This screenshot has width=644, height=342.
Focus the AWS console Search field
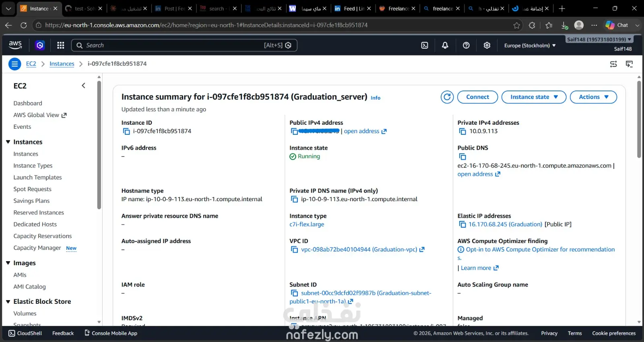184,45
